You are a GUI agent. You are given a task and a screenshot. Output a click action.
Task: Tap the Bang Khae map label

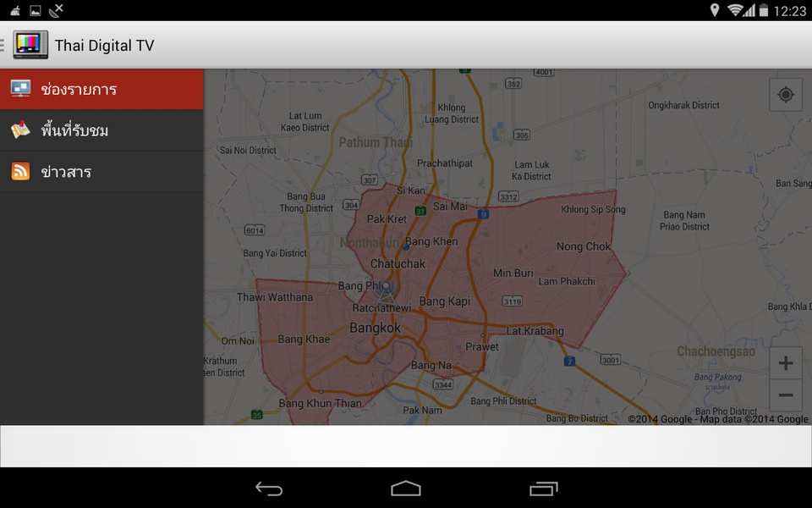click(304, 339)
